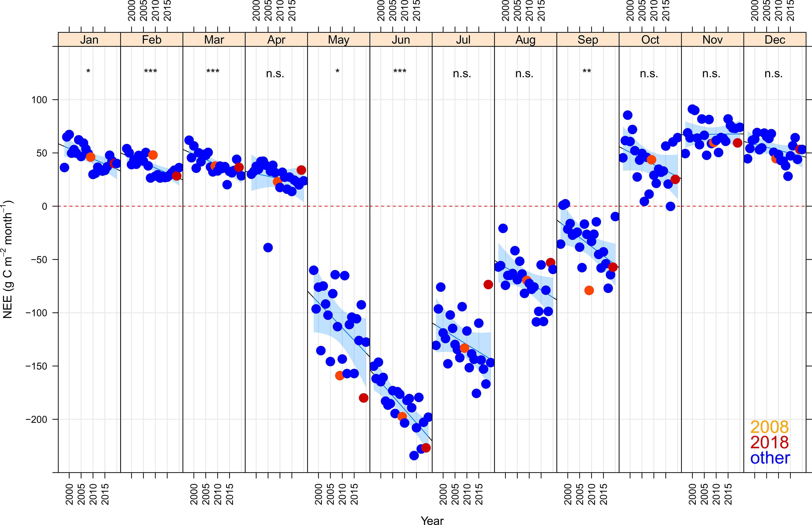Image resolution: width=812 pixels, height=525 pixels.
Task: Click the blue outlier below zero in Apr
Action: point(268,248)
